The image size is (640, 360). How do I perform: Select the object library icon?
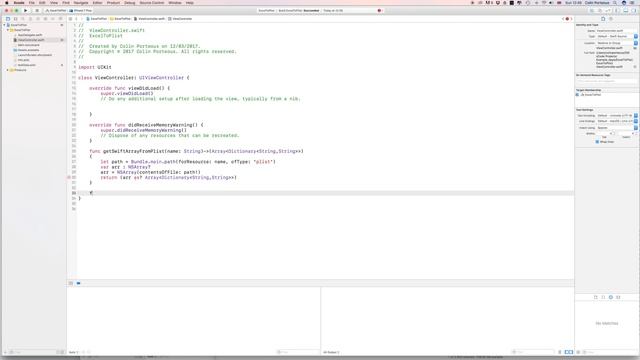click(611, 297)
